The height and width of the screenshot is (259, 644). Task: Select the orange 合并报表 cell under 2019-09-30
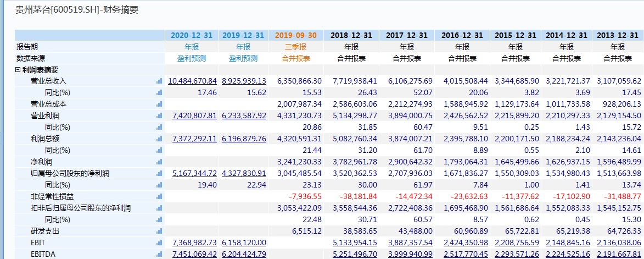click(296, 58)
